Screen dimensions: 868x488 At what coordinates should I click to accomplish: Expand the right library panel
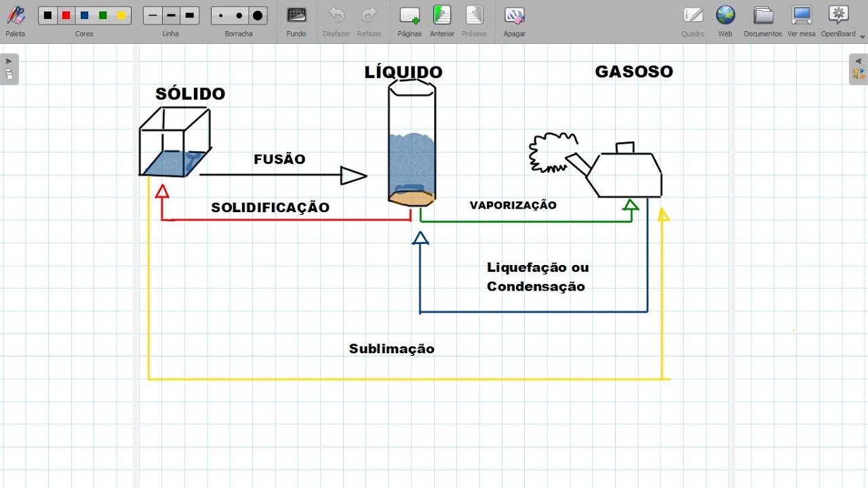point(859,68)
